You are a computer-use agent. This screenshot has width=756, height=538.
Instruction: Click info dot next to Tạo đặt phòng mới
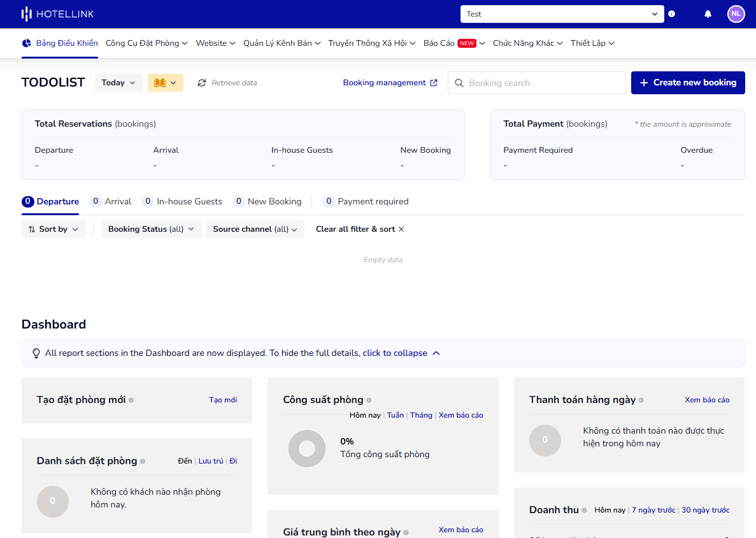pyautogui.click(x=131, y=400)
